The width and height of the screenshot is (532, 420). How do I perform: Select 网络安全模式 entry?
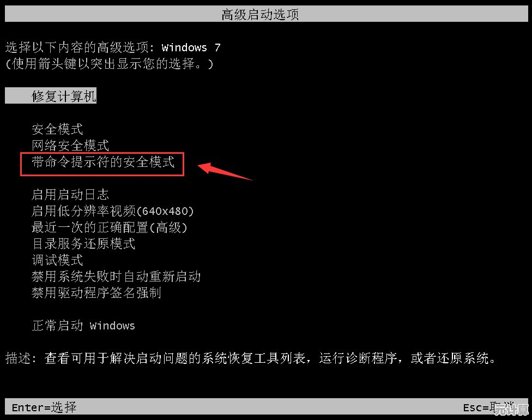(x=70, y=145)
